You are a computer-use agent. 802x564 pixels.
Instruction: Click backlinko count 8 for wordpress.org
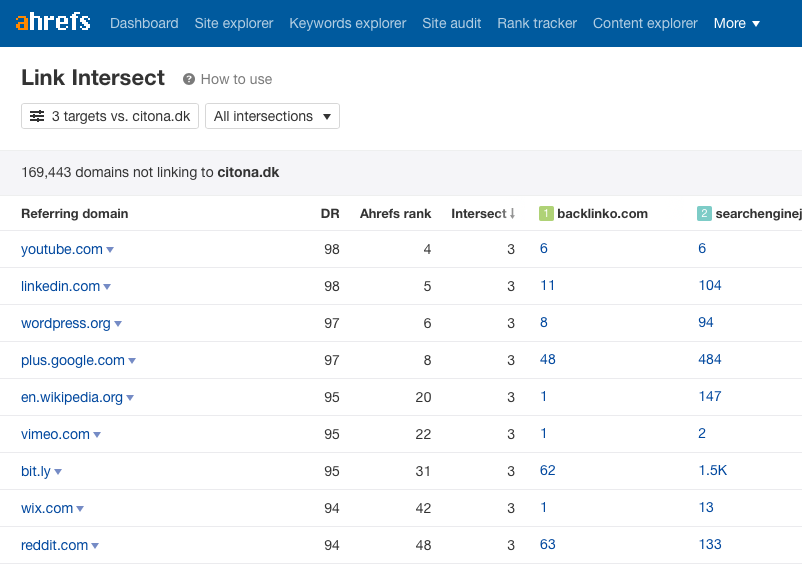[x=544, y=322]
